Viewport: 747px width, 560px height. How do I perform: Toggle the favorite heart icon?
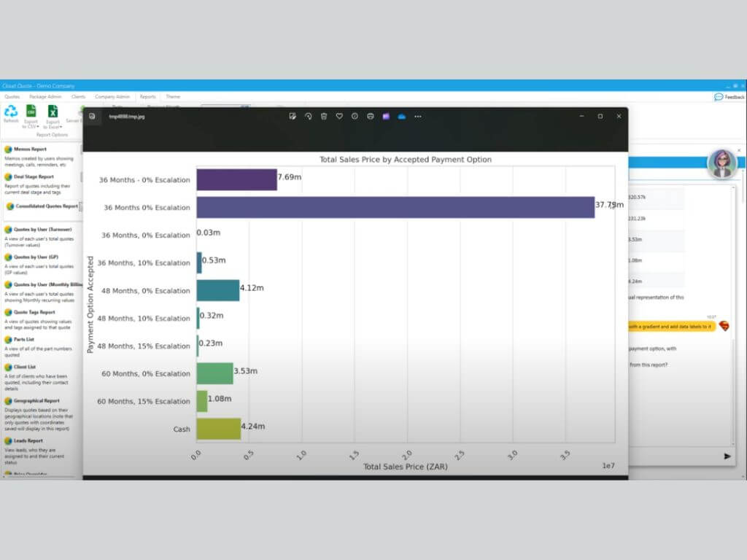click(339, 116)
